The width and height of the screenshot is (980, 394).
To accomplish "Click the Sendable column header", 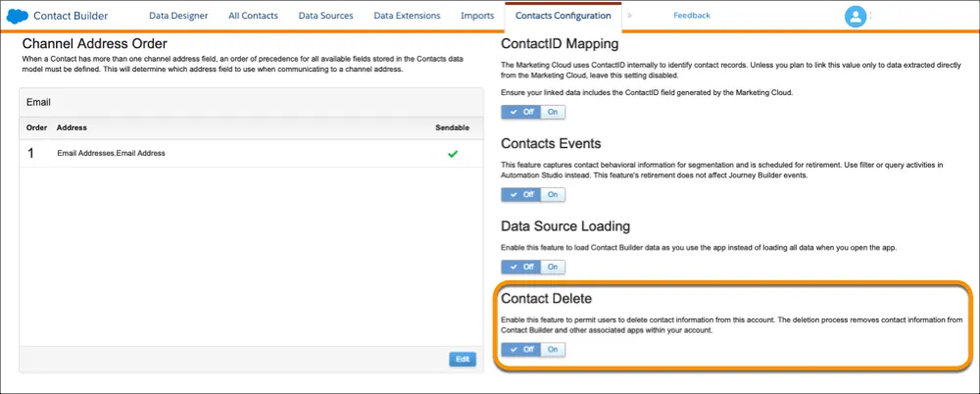I will (452, 127).
